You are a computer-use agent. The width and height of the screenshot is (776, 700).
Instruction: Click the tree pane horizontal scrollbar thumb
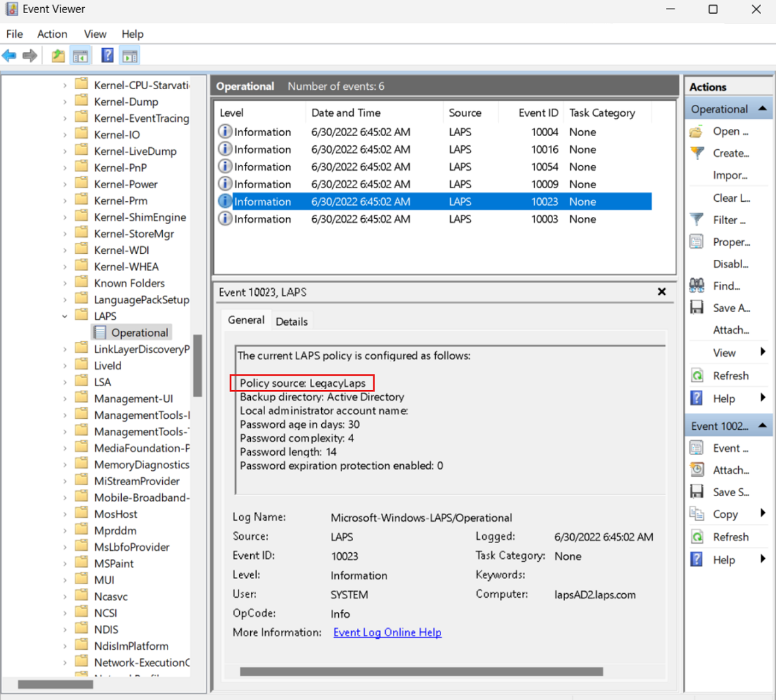click(x=55, y=684)
